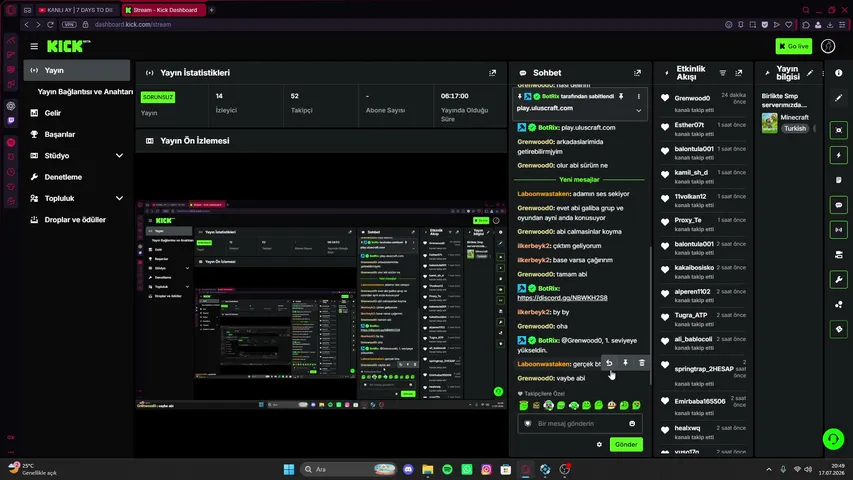Click the note icon in right toolbar
The height and width of the screenshot is (480, 853).
click(x=838, y=180)
